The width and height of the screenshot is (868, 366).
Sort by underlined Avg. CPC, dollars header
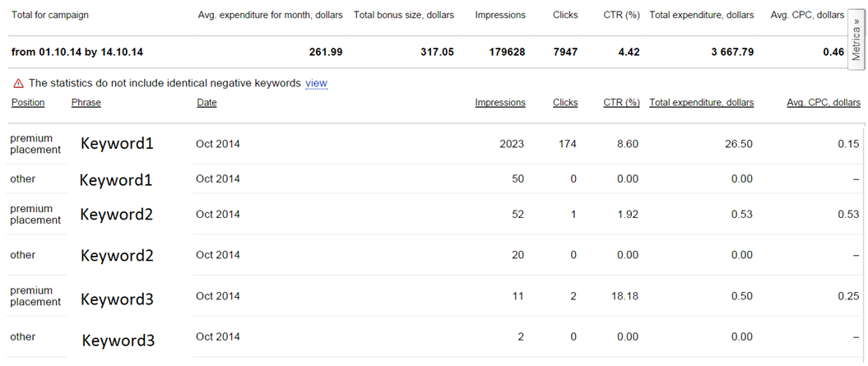click(x=823, y=103)
